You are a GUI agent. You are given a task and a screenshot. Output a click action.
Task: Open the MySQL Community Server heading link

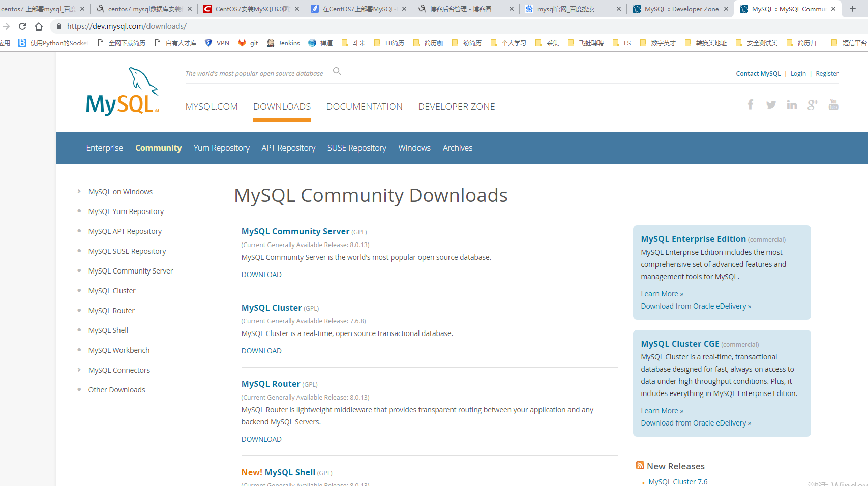[x=295, y=231]
